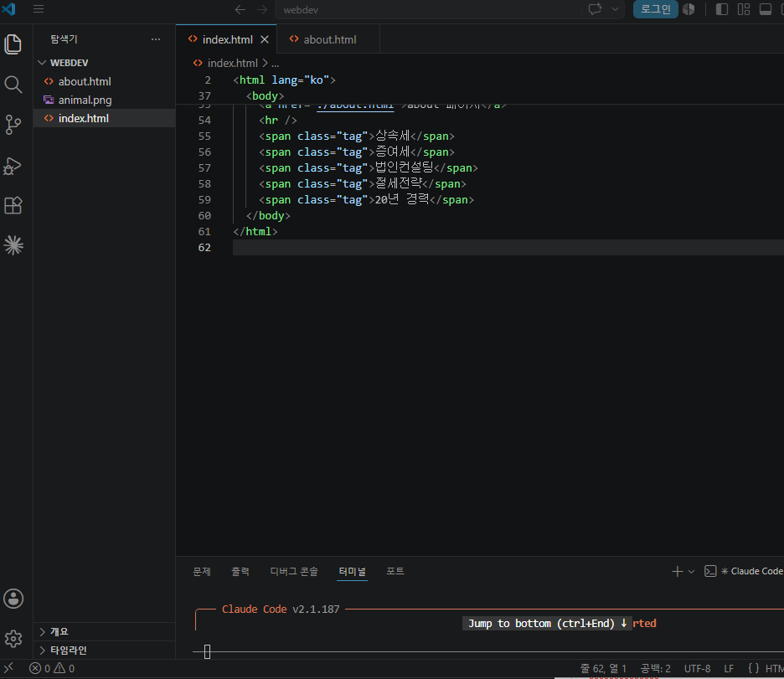The width and height of the screenshot is (784, 679).
Task: Open explorer more actions ellipsis
Action: tap(156, 39)
